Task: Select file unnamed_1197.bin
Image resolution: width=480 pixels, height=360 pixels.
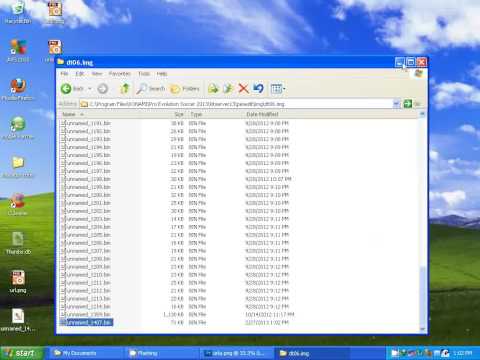Action: pos(86,171)
